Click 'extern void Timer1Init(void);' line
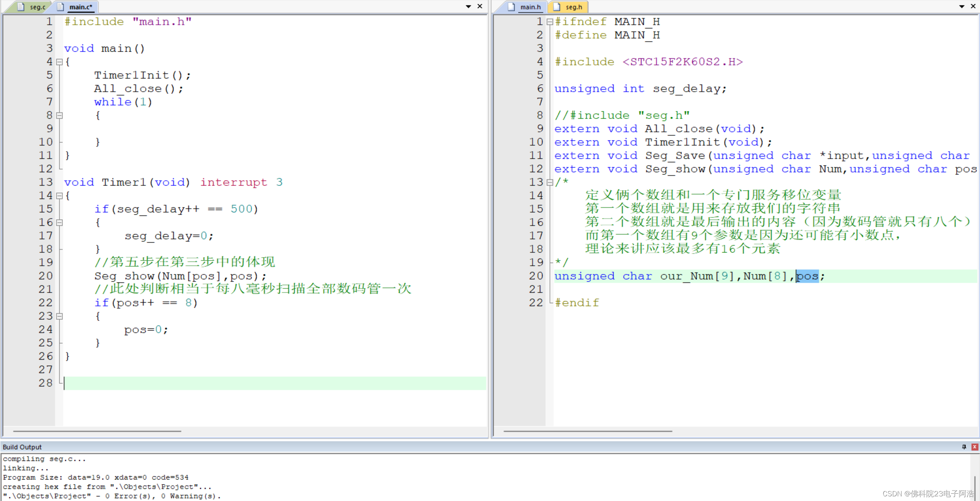 663,142
